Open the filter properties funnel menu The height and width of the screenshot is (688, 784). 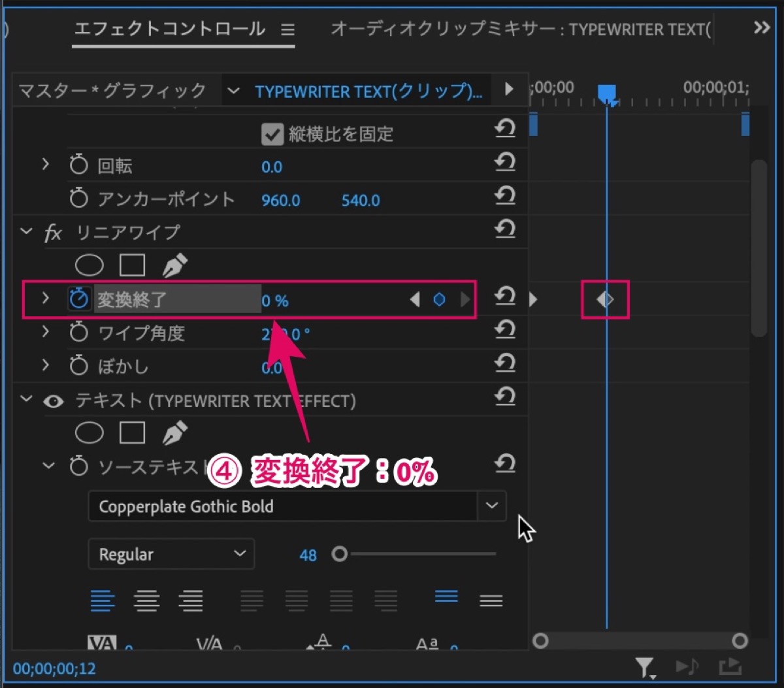click(x=645, y=667)
